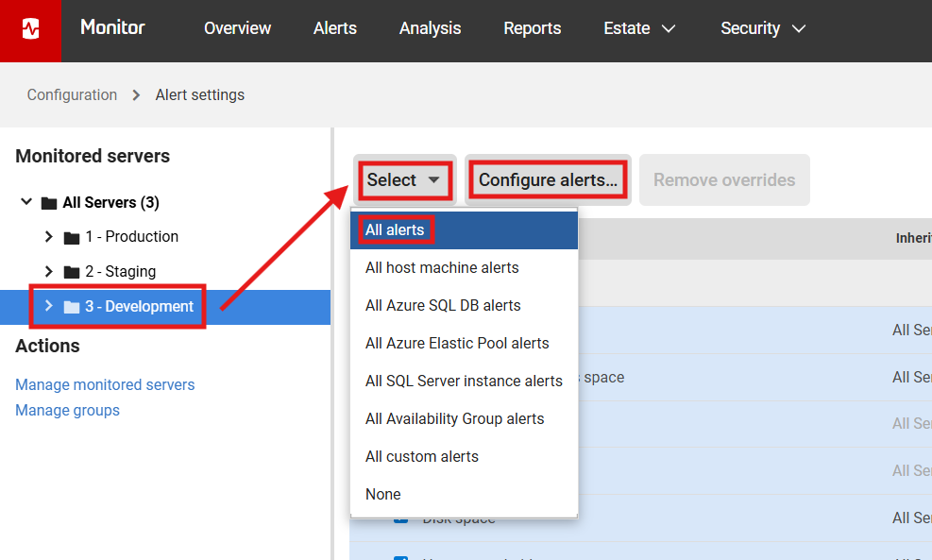Navigate to the Reports section
The width and height of the screenshot is (932, 560).
tap(532, 28)
